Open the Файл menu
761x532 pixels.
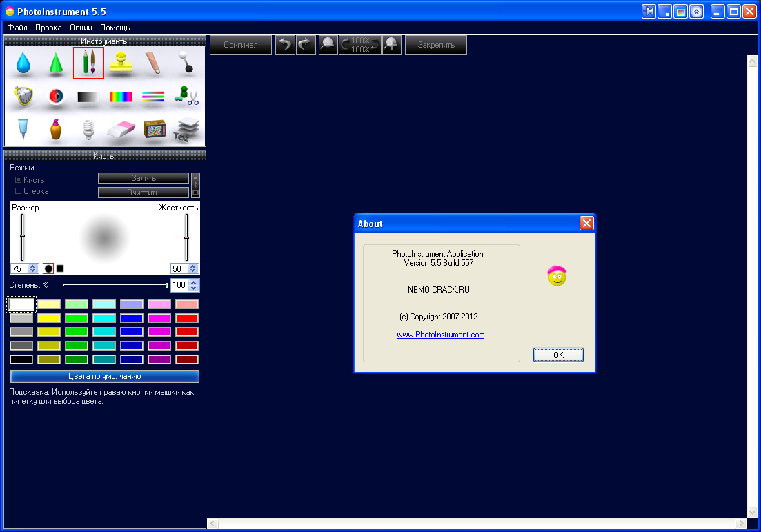point(17,27)
